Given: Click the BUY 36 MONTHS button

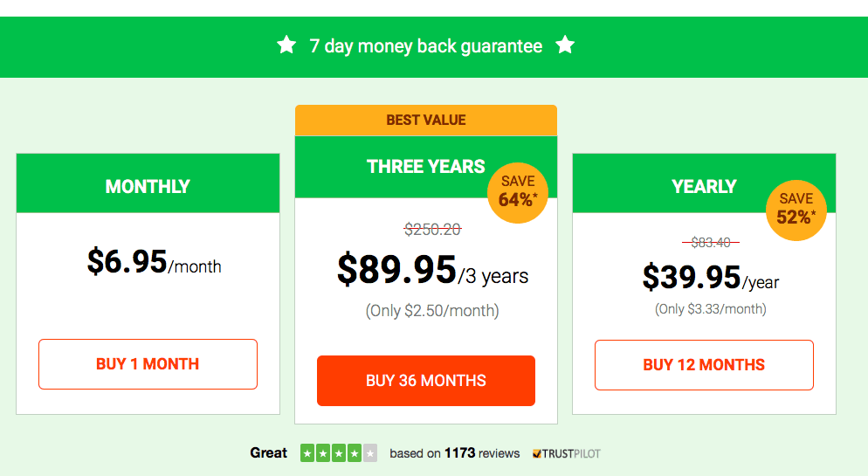Looking at the screenshot, I should [x=425, y=381].
